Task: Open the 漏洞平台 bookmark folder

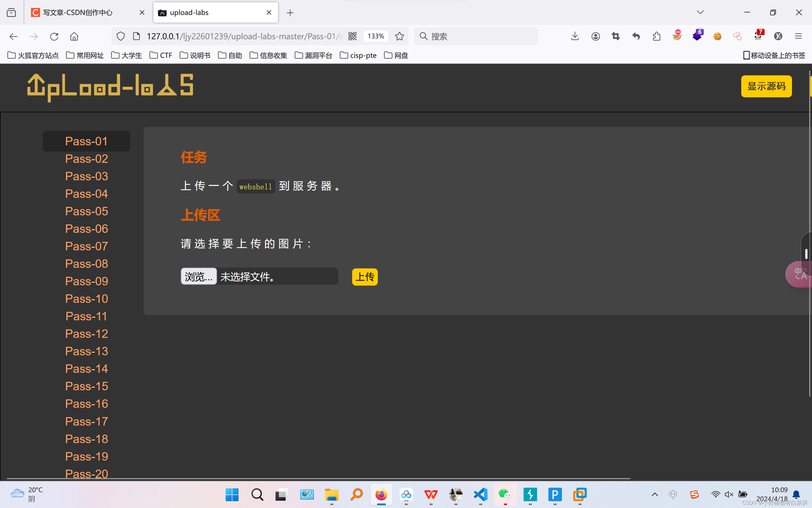Action: pyautogui.click(x=314, y=55)
